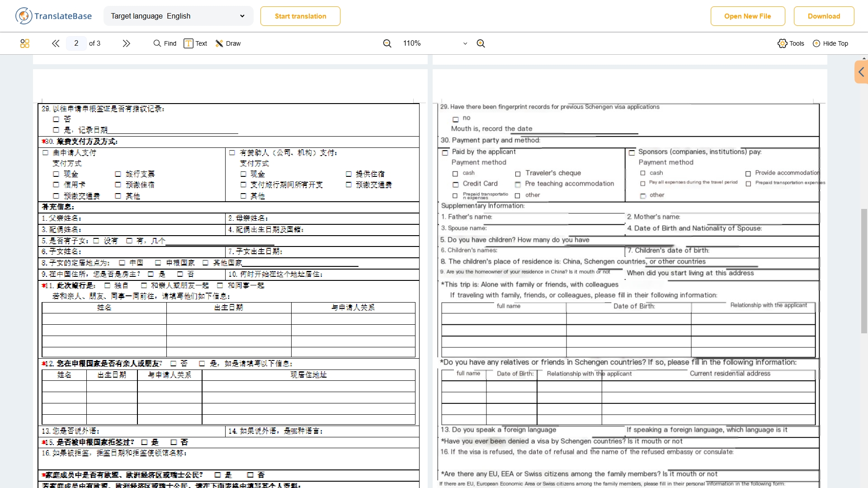Check the "Traveler's cheque" checkbox
The width and height of the screenshot is (868, 488).
[518, 174]
